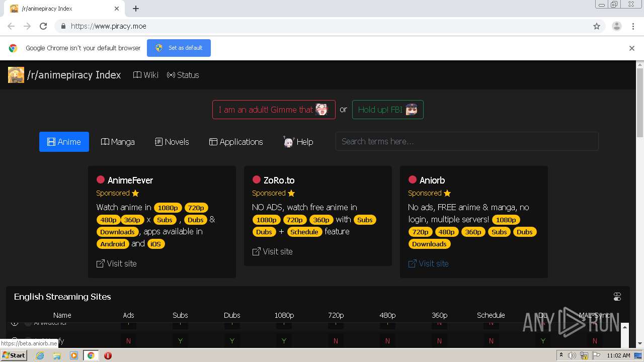Click the /r/animepiracy Index logo avatar
Image resolution: width=644 pixels, height=362 pixels.
(16, 75)
